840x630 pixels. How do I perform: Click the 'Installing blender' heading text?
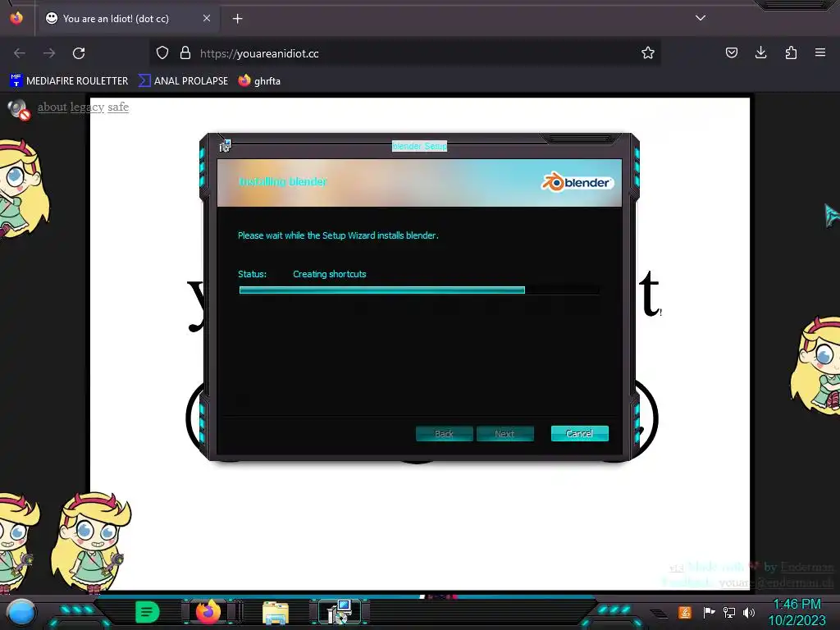coord(282,181)
